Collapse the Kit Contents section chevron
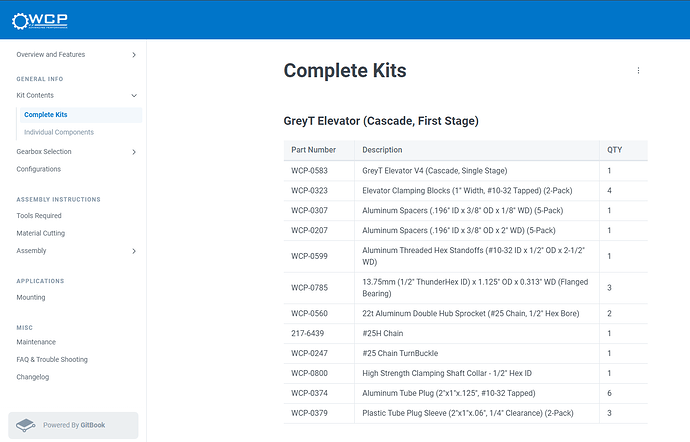The image size is (690, 442). 134,96
